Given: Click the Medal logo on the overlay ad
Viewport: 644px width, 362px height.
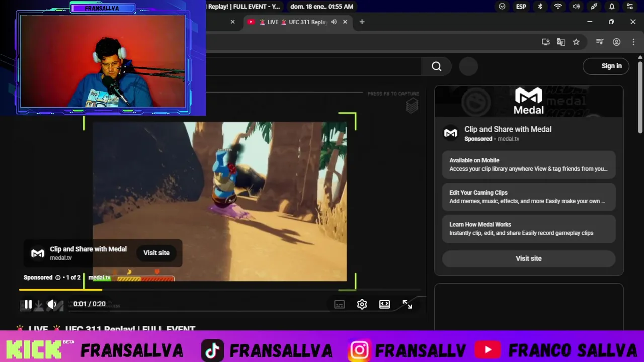Looking at the screenshot, I should pos(38,253).
